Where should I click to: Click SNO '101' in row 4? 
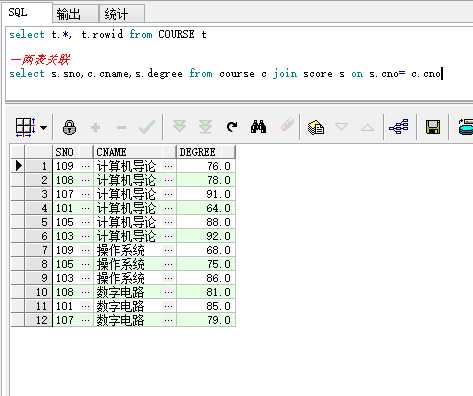[65, 208]
